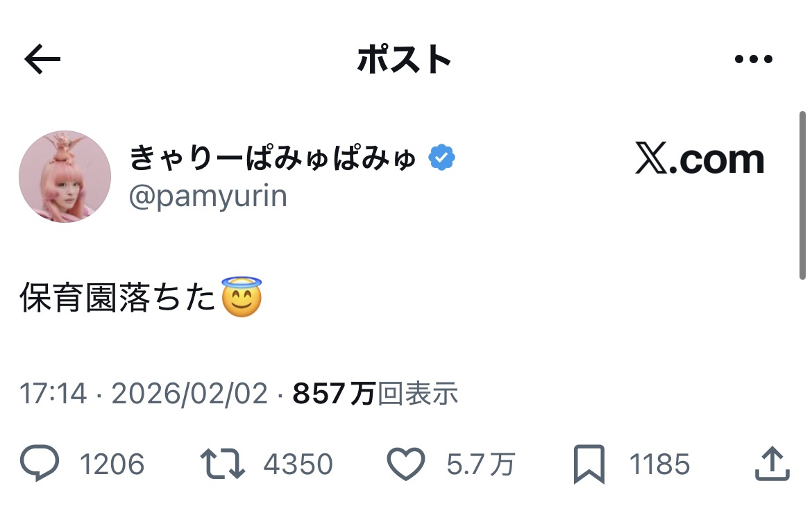
Task: Click the blue verified badge
Action: (441, 159)
